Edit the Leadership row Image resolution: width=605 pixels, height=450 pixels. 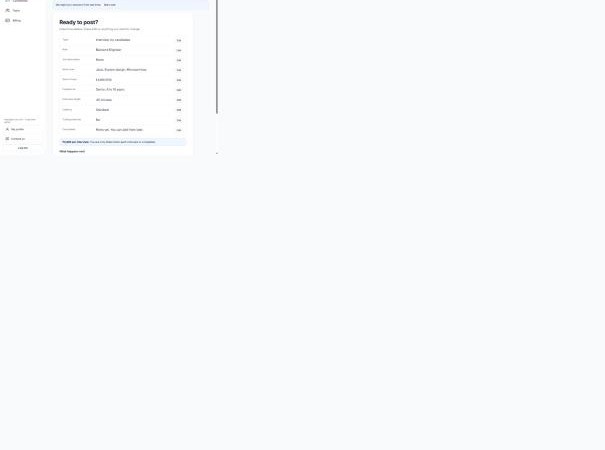tap(179, 80)
